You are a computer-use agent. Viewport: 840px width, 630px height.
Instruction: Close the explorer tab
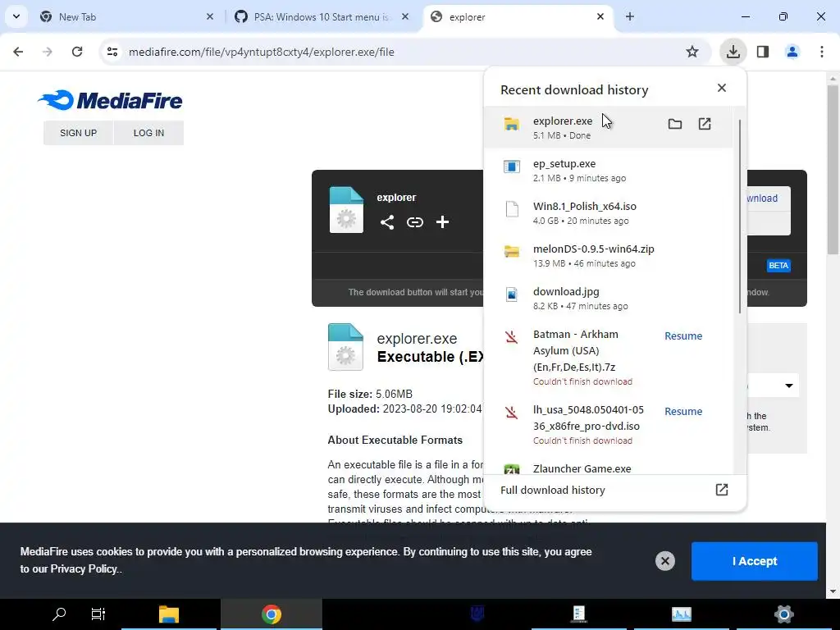click(x=600, y=17)
